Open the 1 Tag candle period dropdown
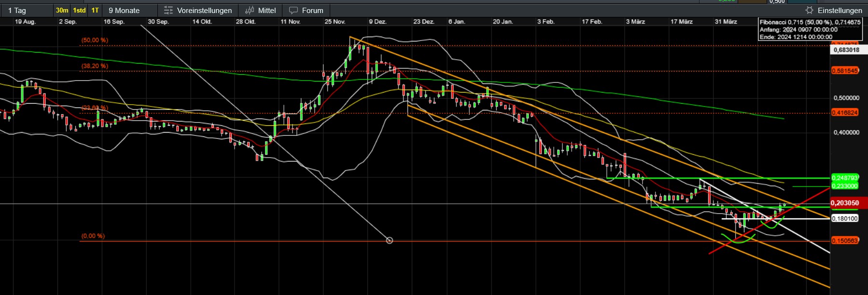Viewport: 868px width, 295px height. pyautogui.click(x=26, y=10)
